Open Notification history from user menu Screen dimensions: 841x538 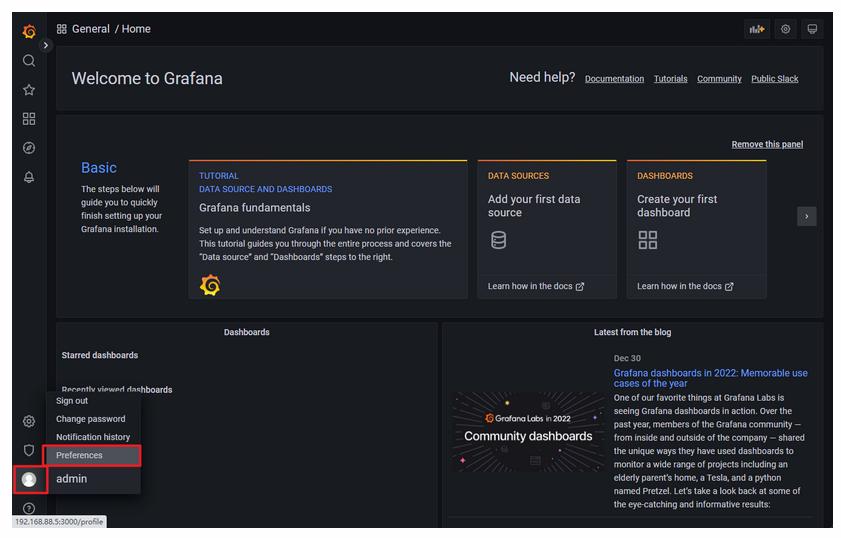click(93, 437)
